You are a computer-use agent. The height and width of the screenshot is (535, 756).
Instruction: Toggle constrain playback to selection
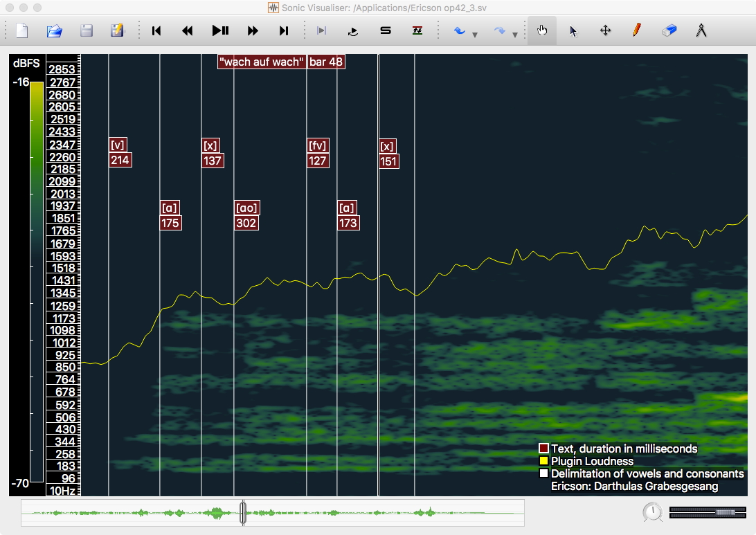point(321,31)
